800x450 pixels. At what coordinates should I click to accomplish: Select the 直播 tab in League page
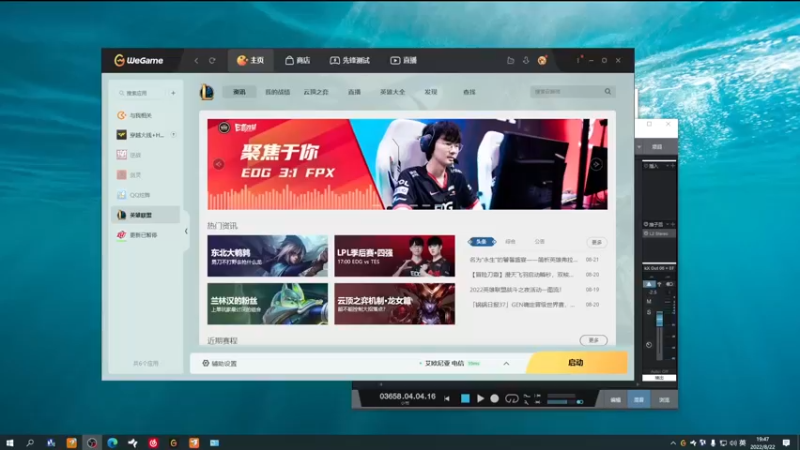pos(354,92)
